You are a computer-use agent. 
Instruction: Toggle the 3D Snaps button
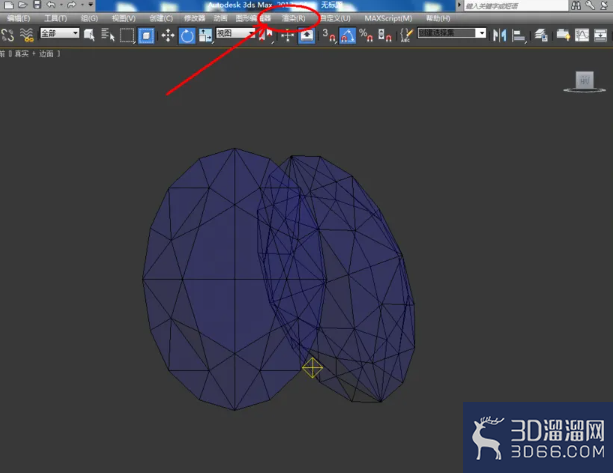pos(329,36)
